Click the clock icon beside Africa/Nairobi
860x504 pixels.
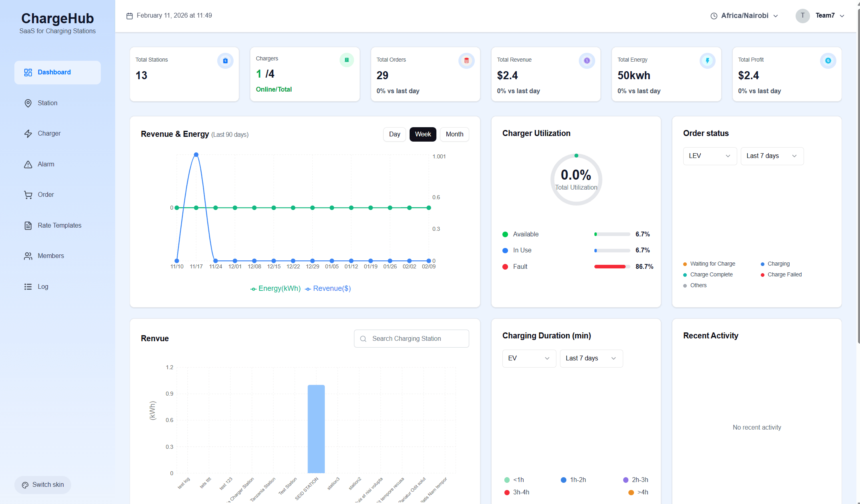tap(714, 16)
